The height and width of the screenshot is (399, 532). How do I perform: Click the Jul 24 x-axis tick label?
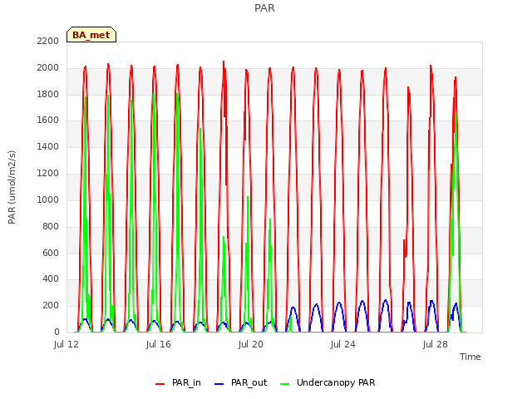coord(343,344)
